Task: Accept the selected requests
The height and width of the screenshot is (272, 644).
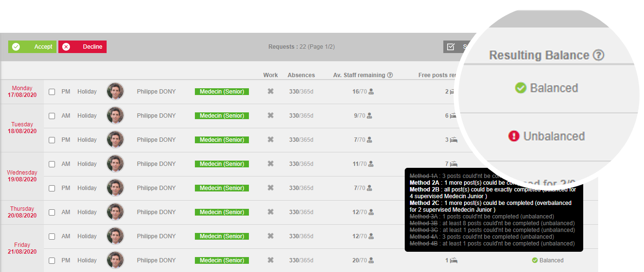Action: tap(32, 47)
